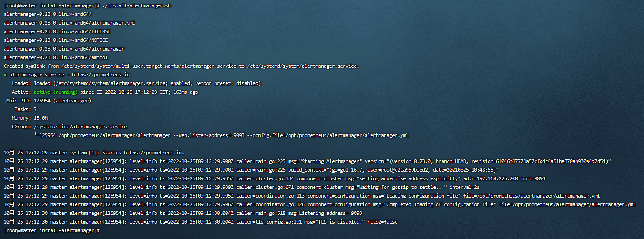Click 'Main PID: 125954 (alertmanager)'
The image size is (644, 239).
coord(49,101)
